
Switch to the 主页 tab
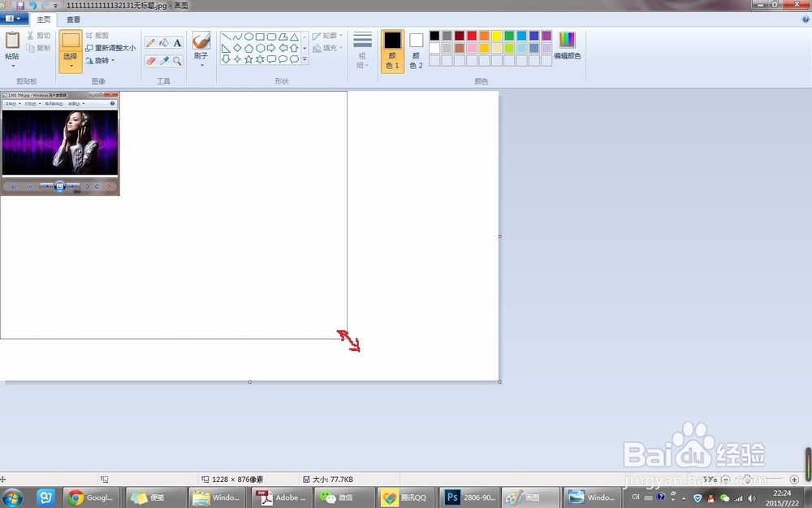point(44,20)
